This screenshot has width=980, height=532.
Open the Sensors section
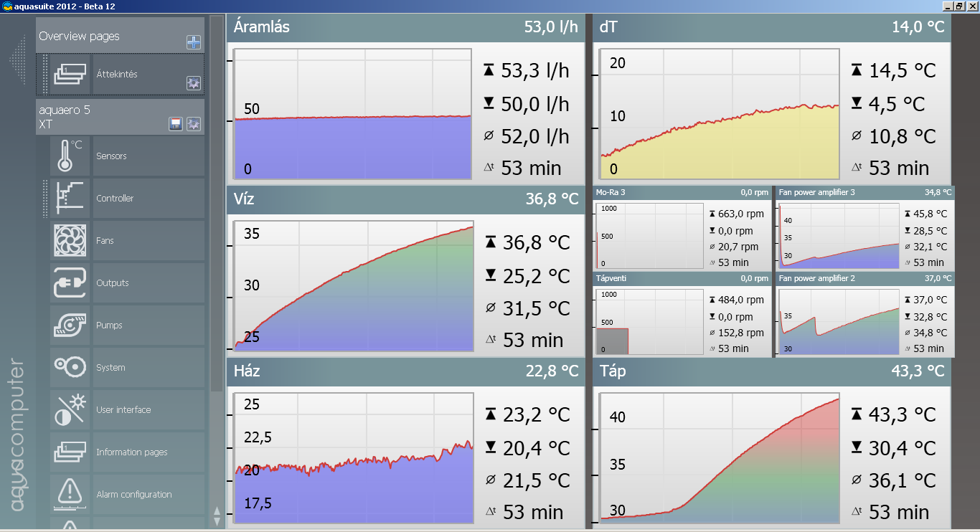(149, 156)
